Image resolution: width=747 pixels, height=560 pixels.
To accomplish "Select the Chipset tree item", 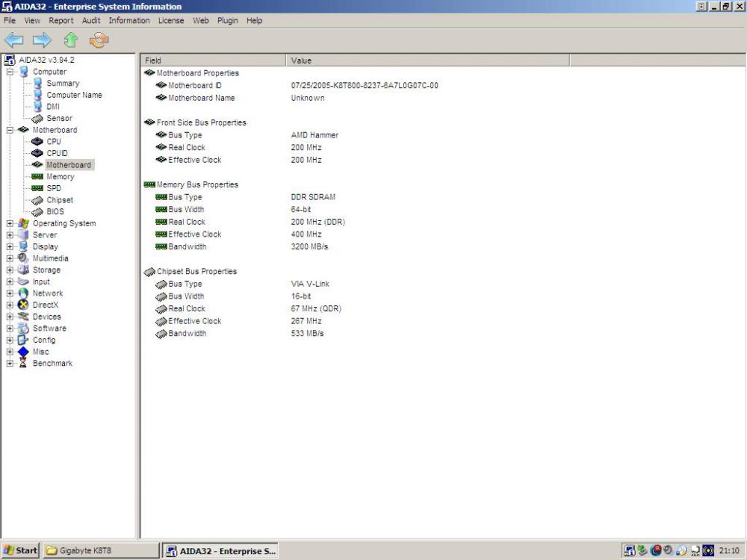I will click(60, 200).
